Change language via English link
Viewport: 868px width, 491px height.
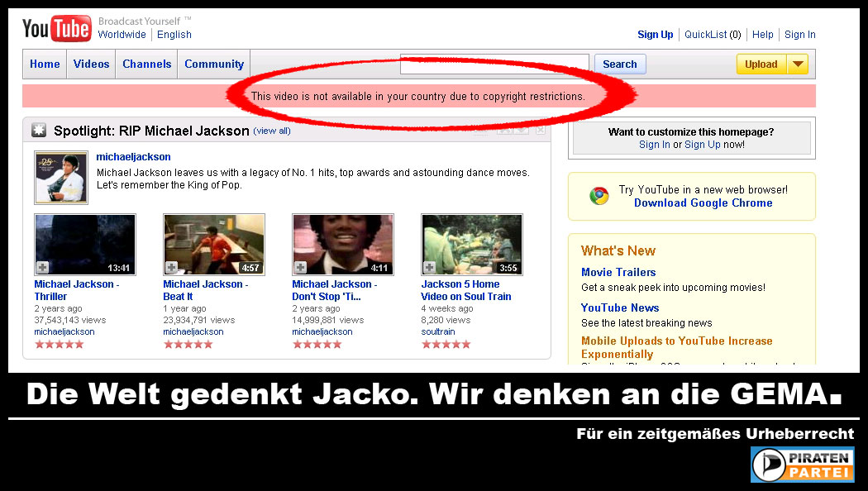point(174,35)
